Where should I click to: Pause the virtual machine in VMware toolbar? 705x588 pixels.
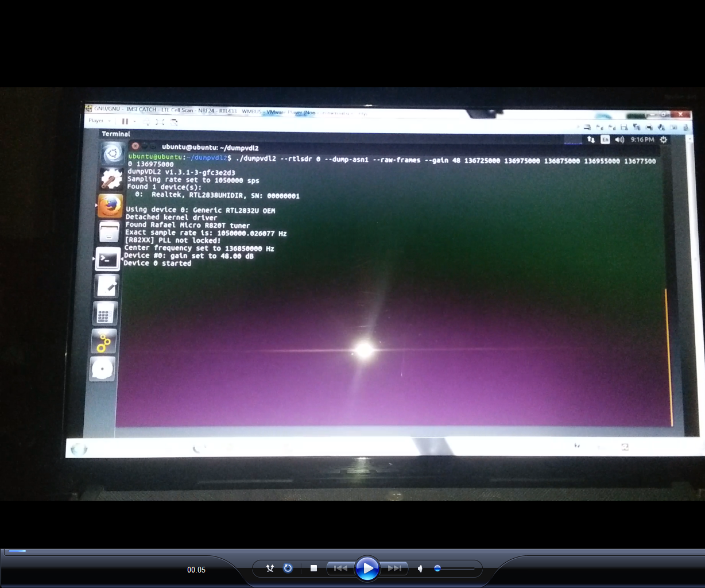click(x=125, y=122)
